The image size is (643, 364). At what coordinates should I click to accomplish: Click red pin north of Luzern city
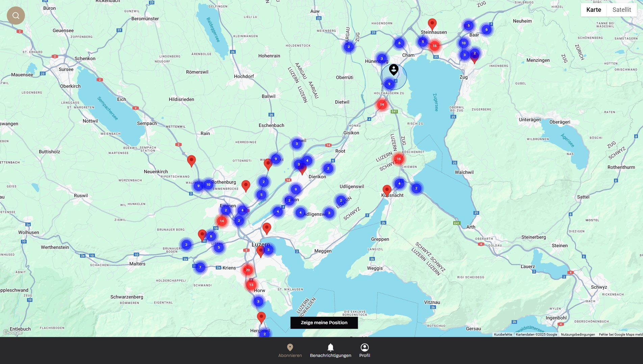tap(267, 229)
